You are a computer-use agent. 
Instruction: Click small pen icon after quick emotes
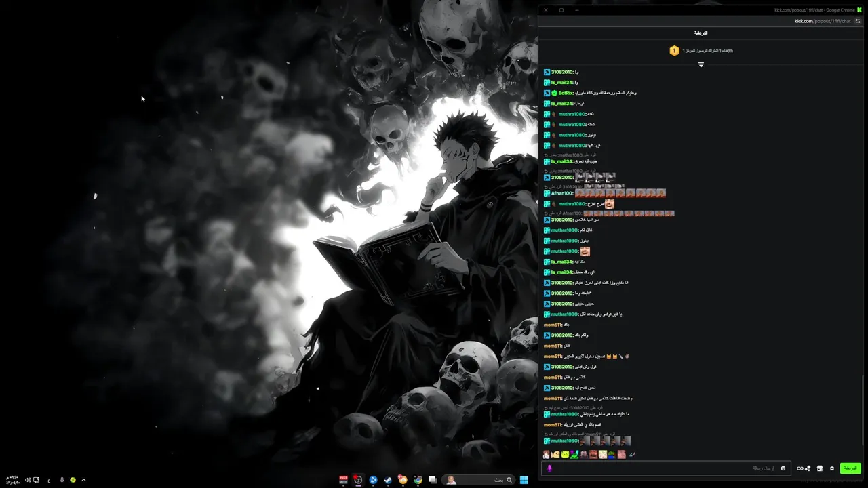[633, 454]
